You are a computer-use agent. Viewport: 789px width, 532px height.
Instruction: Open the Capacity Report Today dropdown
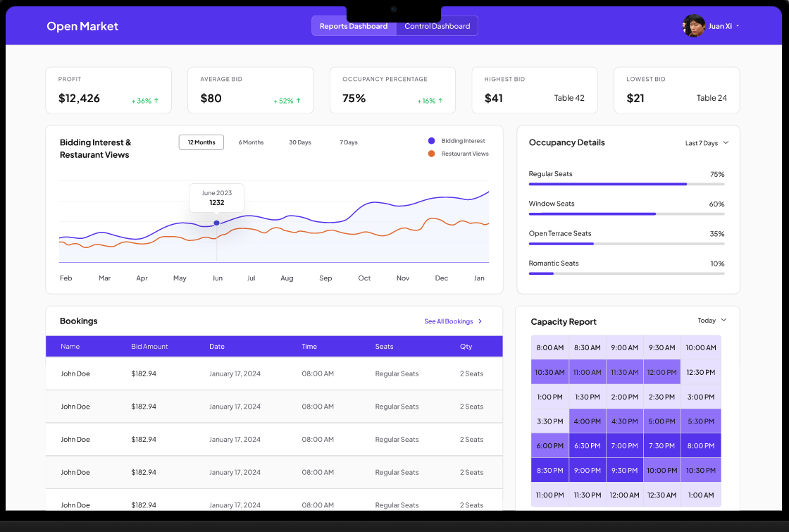pos(723,321)
